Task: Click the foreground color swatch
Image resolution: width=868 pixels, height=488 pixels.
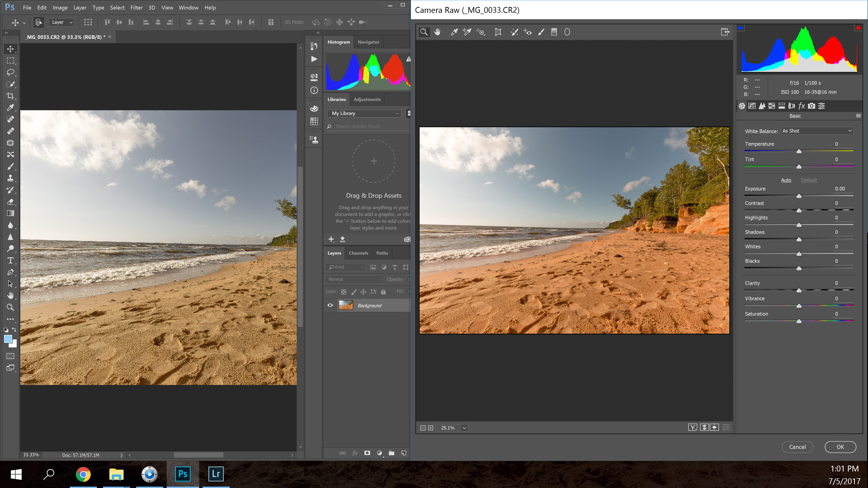Action: [x=8, y=339]
